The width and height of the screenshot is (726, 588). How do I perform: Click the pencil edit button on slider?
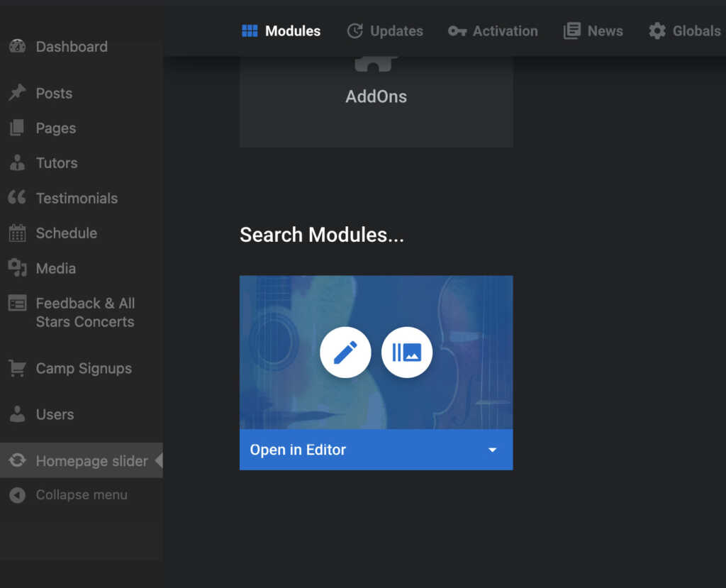point(345,352)
